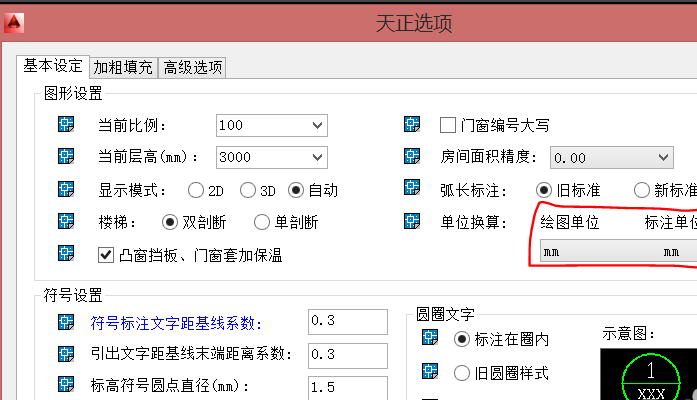Select the 2D display mode radio button
This screenshot has height=400, width=697.
point(196,190)
